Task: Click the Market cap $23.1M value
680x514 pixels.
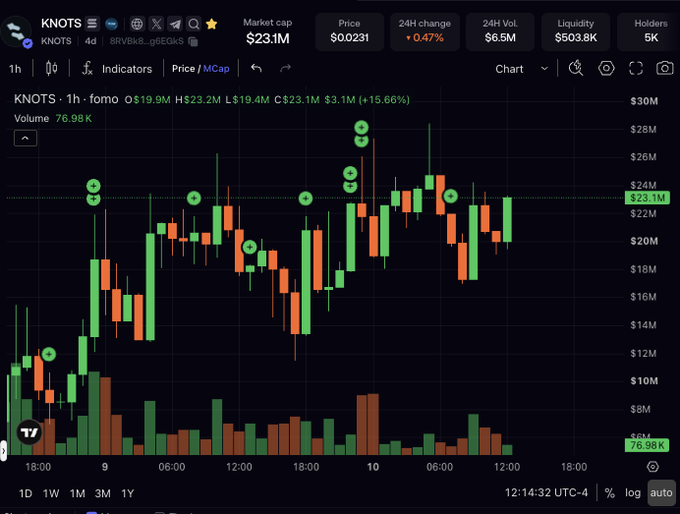Action: [268, 39]
